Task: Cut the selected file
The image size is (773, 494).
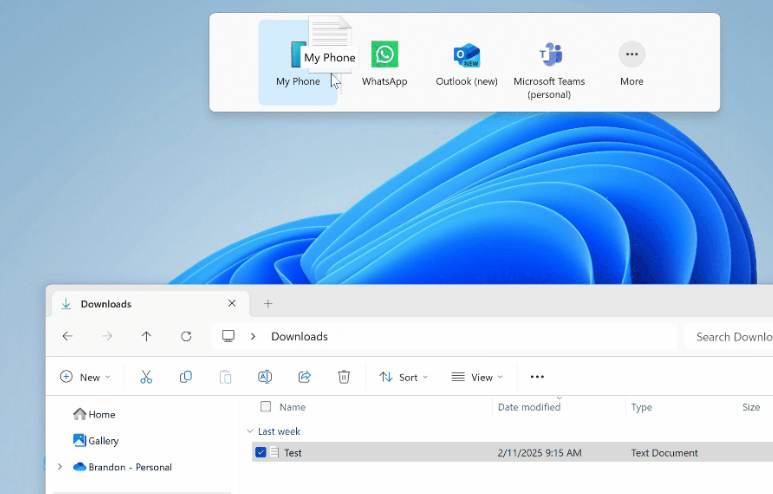Action: pyautogui.click(x=146, y=377)
